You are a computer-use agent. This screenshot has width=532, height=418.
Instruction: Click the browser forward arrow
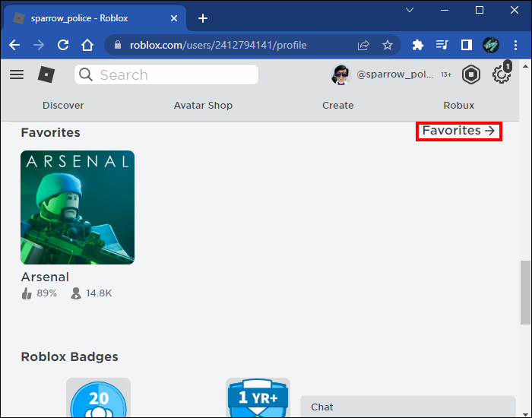click(39, 45)
